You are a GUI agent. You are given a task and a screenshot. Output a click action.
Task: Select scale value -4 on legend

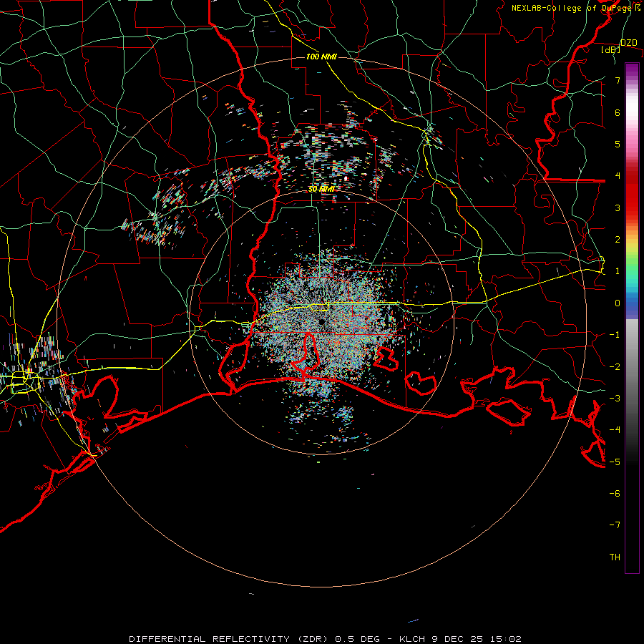click(615, 430)
